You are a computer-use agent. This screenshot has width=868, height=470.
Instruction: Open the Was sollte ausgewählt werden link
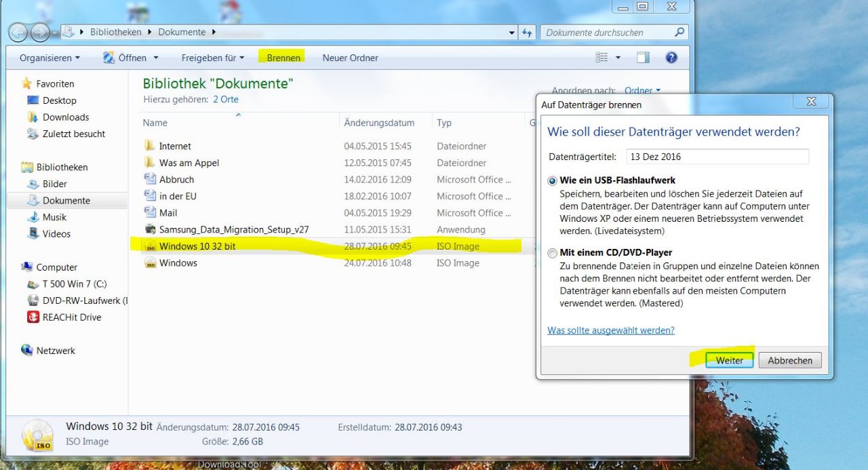point(611,330)
